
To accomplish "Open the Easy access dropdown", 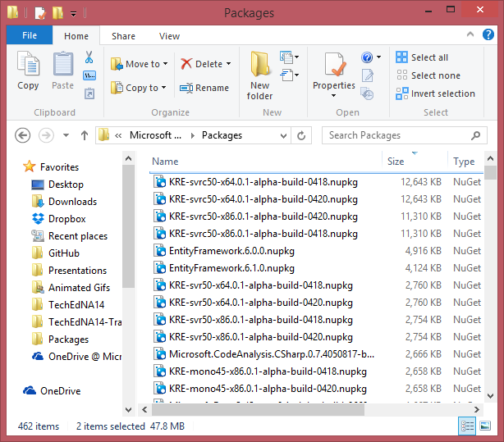I will click(x=289, y=75).
